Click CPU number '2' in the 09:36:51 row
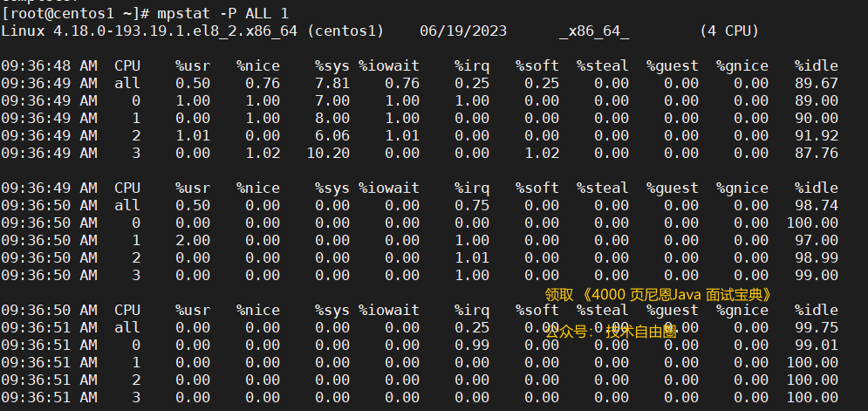The height and width of the screenshot is (411, 868). click(136, 380)
